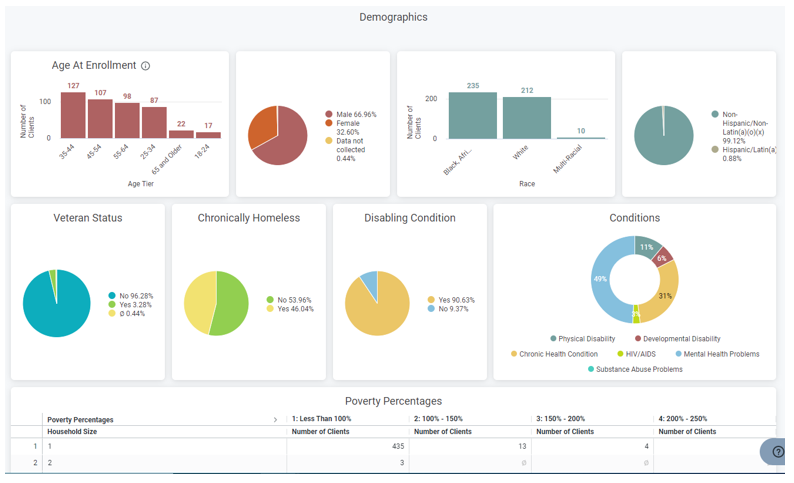Toggle Chronically Homeless No 53.96% legend dot
The image size is (794, 483).
click(270, 300)
